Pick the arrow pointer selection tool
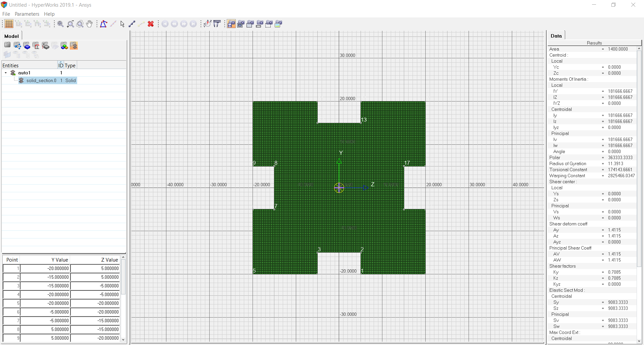This screenshot has height=345, width=644. pos(122,24)
